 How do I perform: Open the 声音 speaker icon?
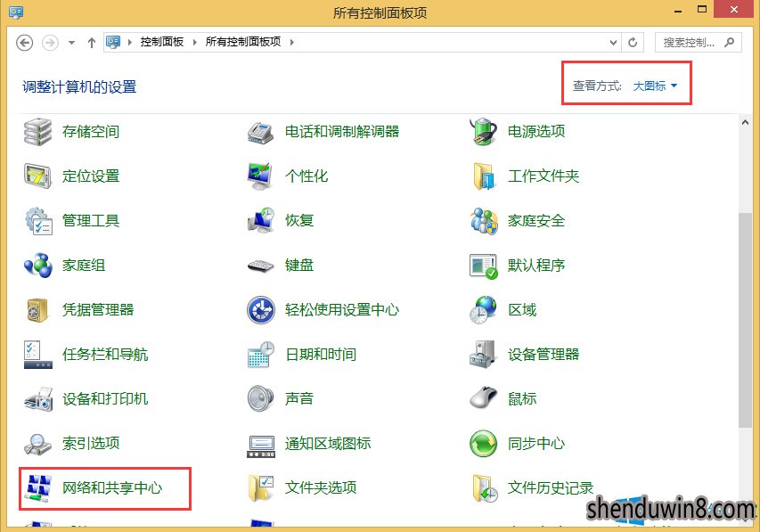pyautogui.click(x=261, y=399)
